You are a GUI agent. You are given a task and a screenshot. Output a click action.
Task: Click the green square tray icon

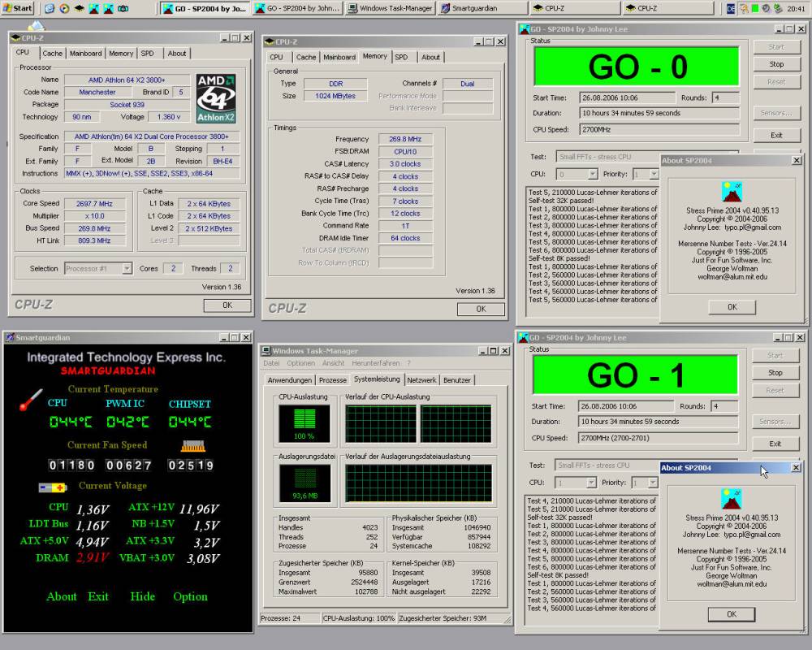755,8
